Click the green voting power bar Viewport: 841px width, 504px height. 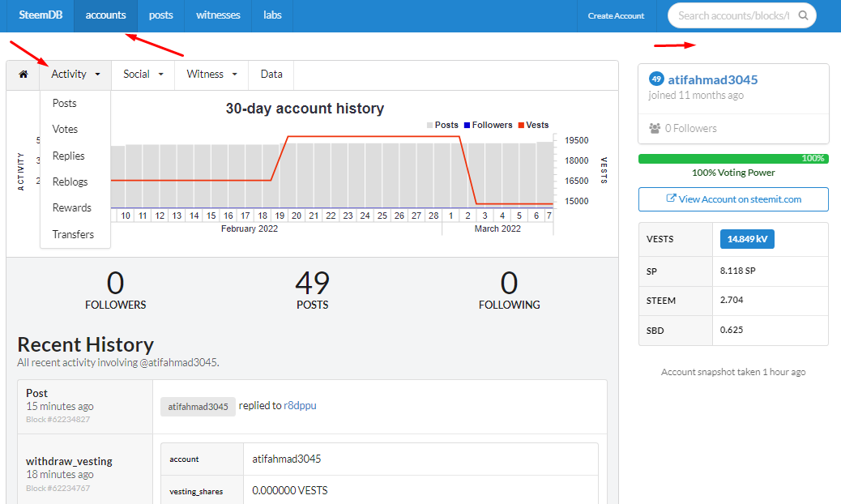[733, 159]
